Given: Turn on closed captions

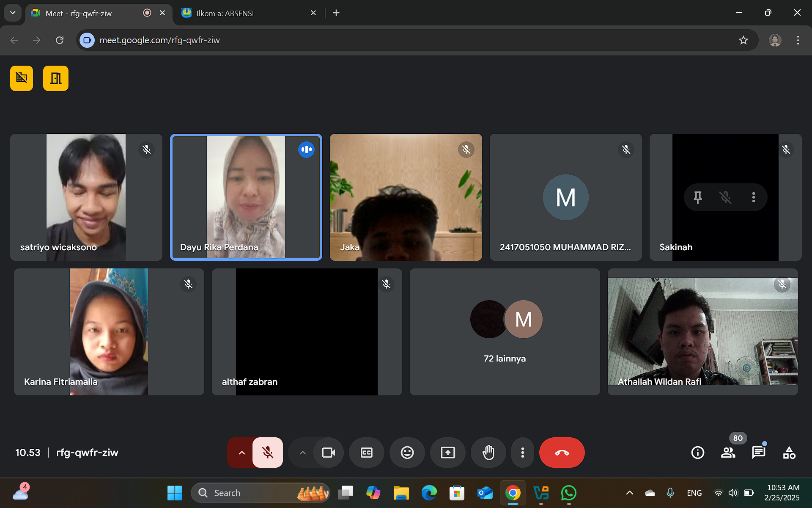Looking at the screenshot, I should [x=366, y=453].
